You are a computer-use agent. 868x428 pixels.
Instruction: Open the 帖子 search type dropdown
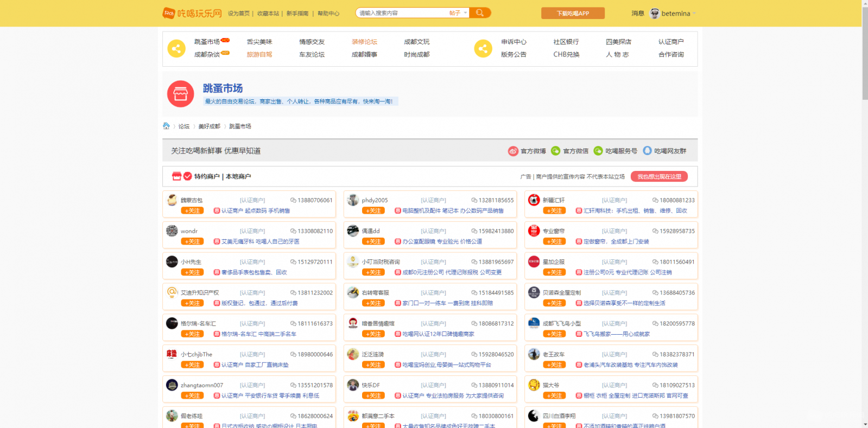[458, 13]
